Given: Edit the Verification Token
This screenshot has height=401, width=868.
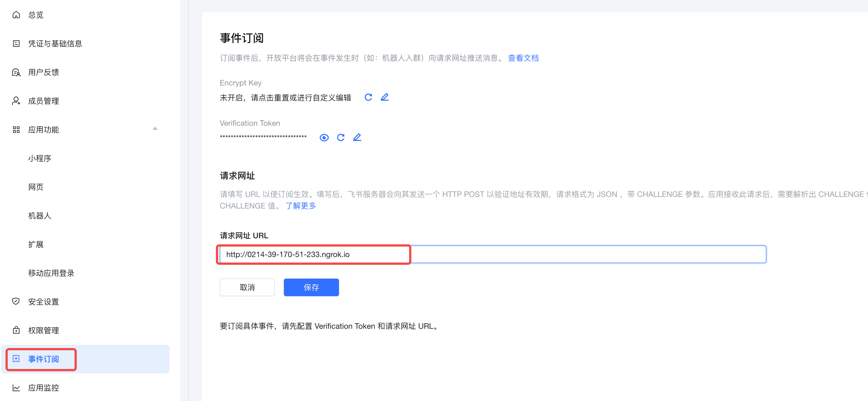Looking at the screenshot, I should 357,137.
